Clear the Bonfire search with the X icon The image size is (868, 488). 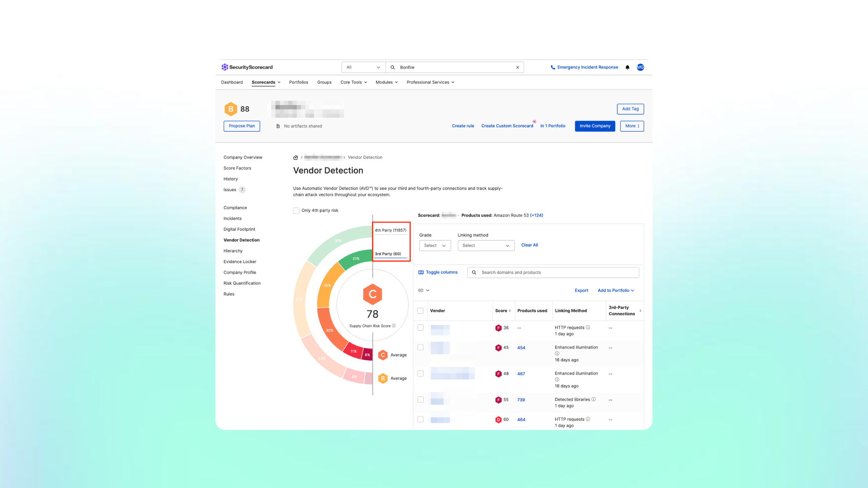(517, 67)
